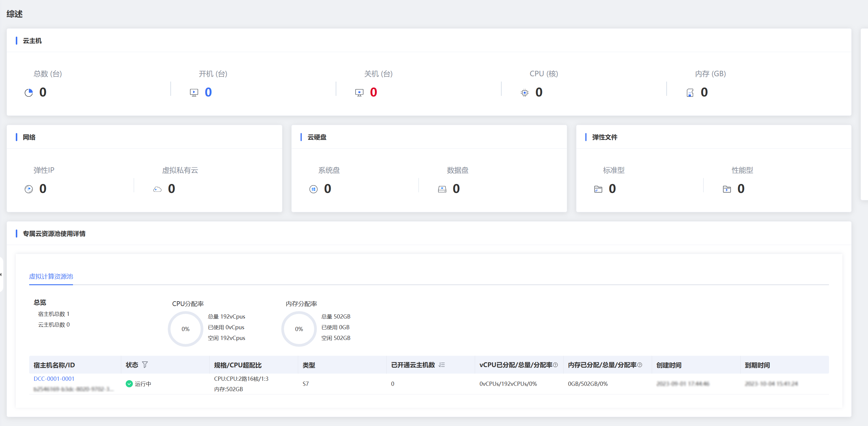Click the memory card icon under 内存
The height and width of the screenshot is (426, 868).
click(x=690, y=93)
